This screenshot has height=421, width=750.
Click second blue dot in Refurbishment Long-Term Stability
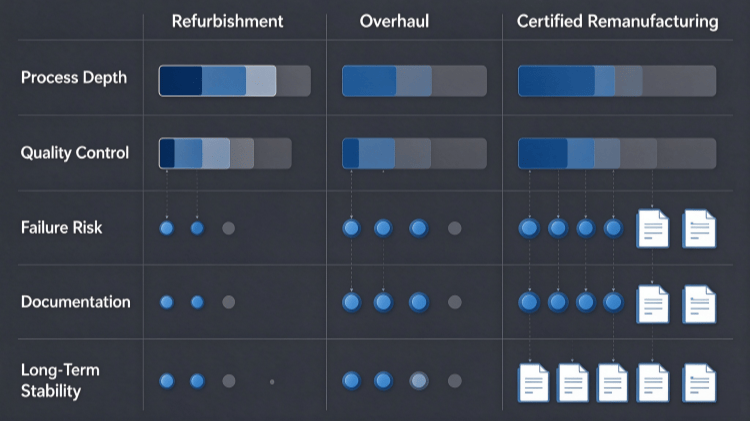(197, 381)
